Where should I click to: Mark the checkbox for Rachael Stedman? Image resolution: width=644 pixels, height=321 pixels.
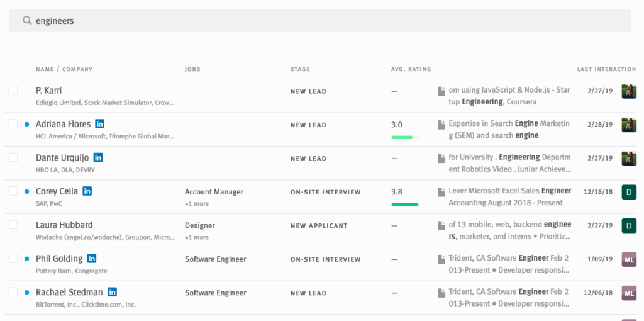[13, 292]
